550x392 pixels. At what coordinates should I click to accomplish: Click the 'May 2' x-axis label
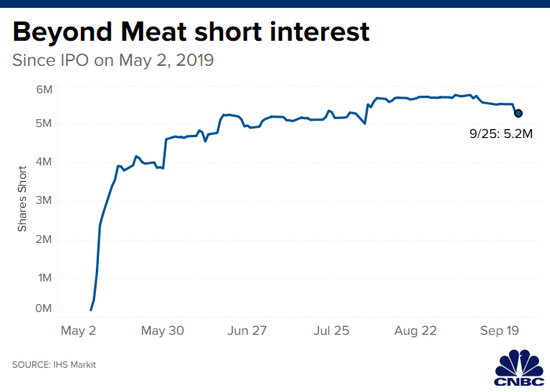(x=78, y=330)
